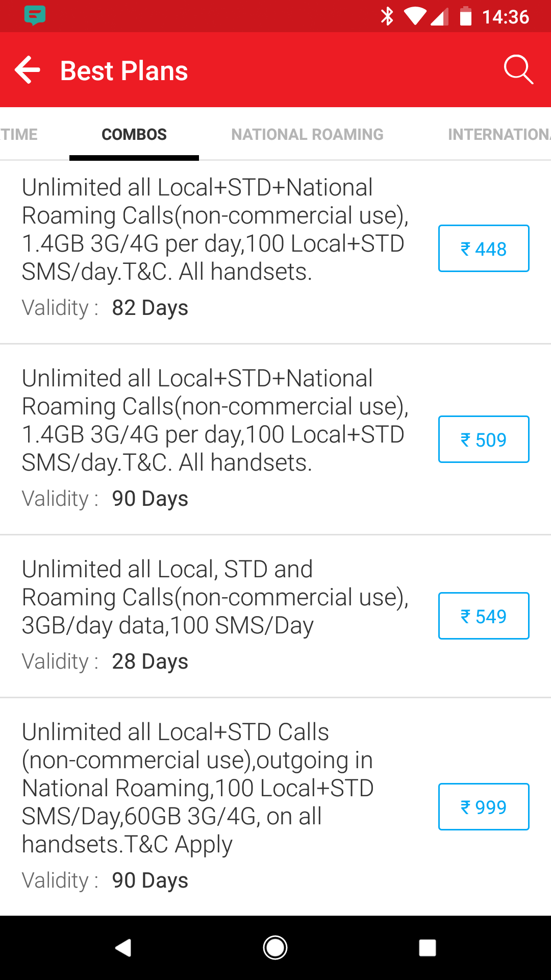Tap the Bluetooth status icon
551x980 pixels.
[x=387, y=16]
